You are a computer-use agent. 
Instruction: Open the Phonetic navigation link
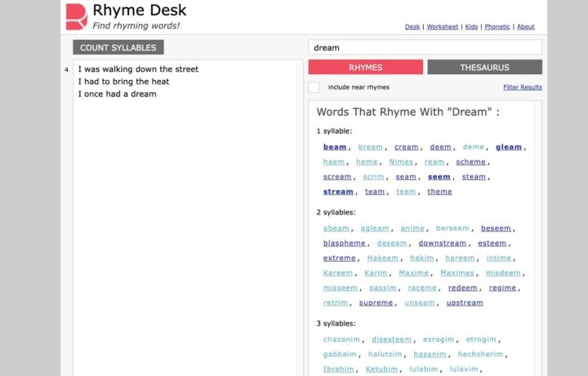(497, 27)
